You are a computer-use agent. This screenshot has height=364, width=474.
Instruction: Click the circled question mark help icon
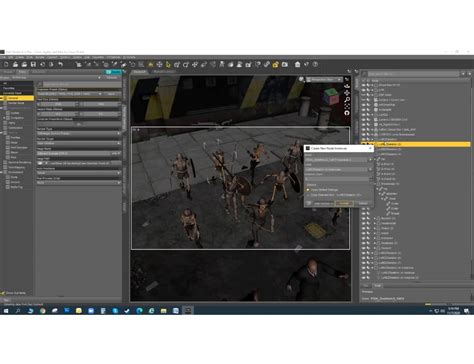315,64
